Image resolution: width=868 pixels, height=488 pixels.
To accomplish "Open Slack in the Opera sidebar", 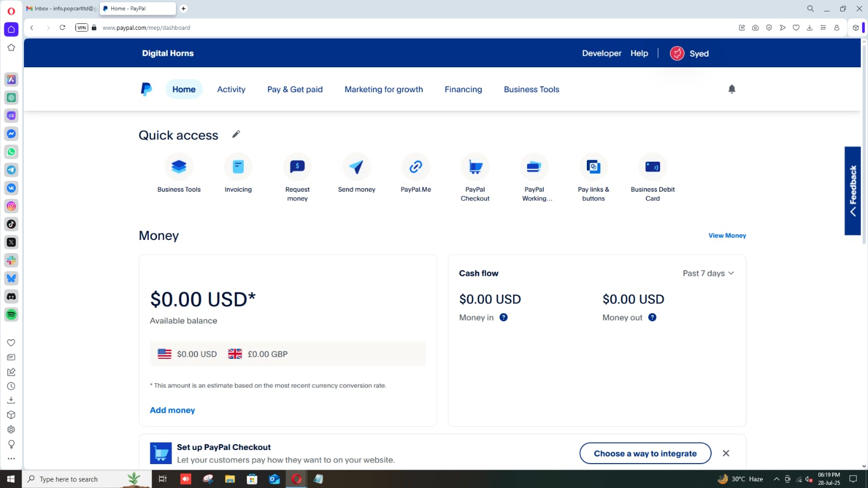I will click(11, 260).
